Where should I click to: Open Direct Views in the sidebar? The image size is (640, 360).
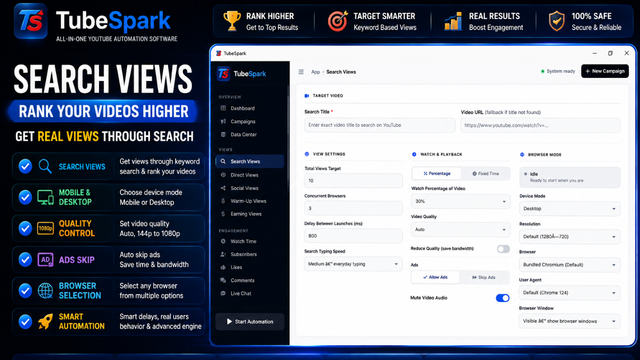click(x=249, y=175)
